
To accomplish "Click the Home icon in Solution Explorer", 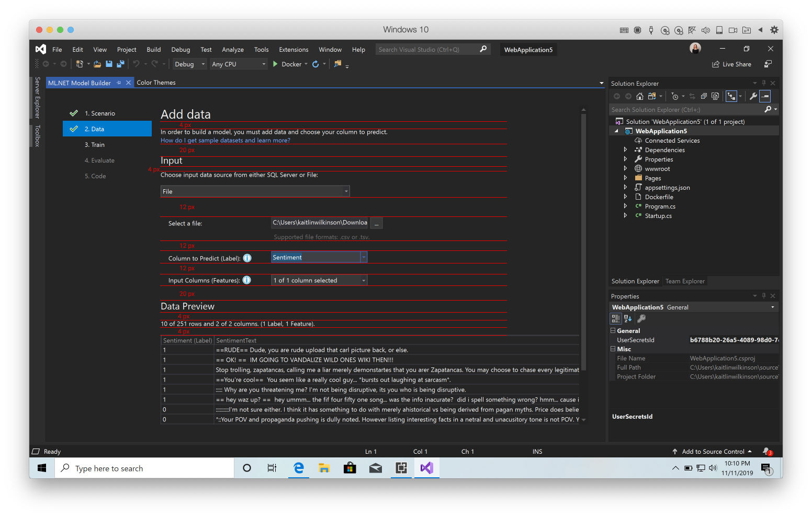I will 640,96.
